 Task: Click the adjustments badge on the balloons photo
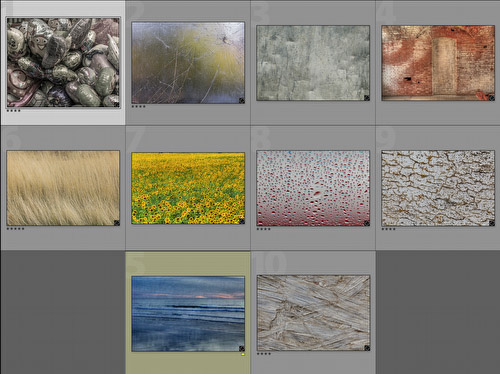[x=117, y=104]
